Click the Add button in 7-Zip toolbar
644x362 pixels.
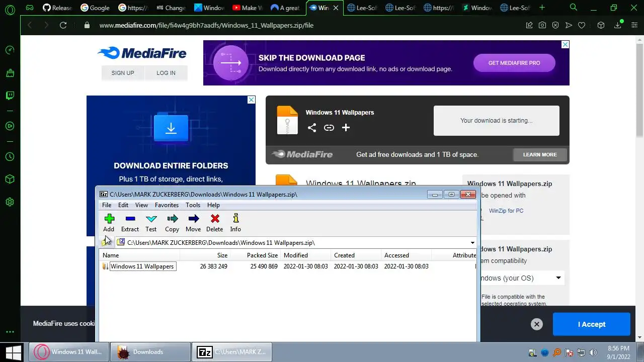(109, 223)
